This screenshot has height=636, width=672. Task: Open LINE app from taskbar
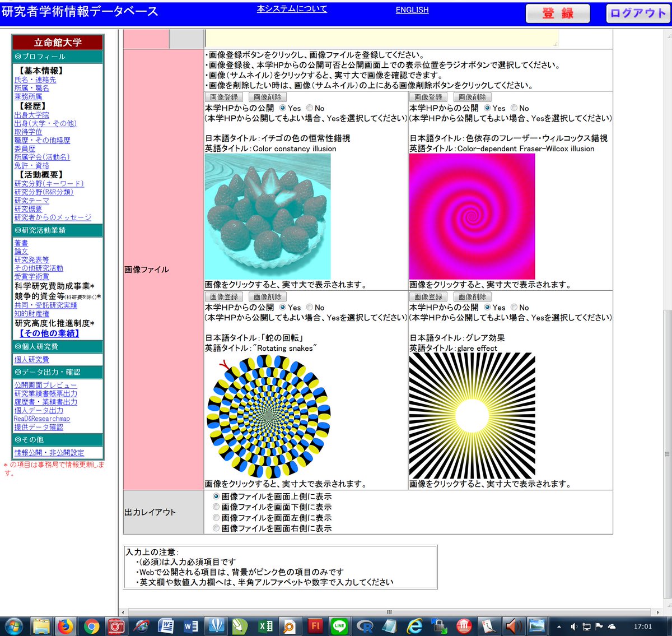pos(339,626)
